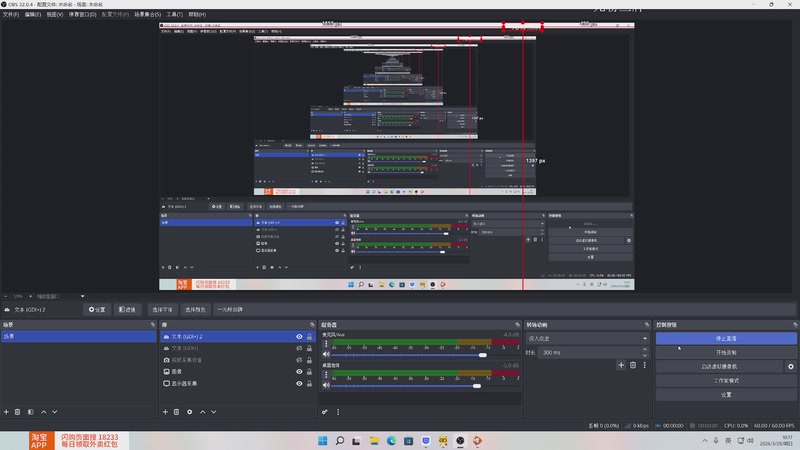Viewport: 800px width, 450px height.
Task: Toggle lock on 图像 source
Action: point(309,372)
